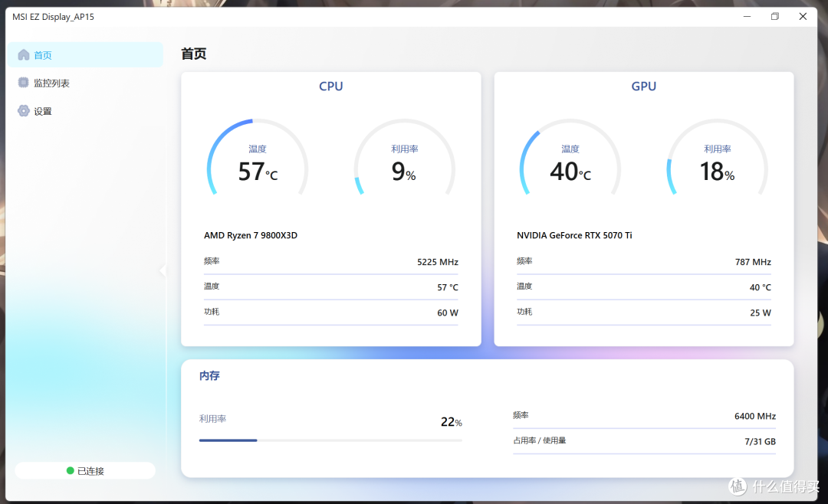Click the CPU power value 60 W

(448, 313)
